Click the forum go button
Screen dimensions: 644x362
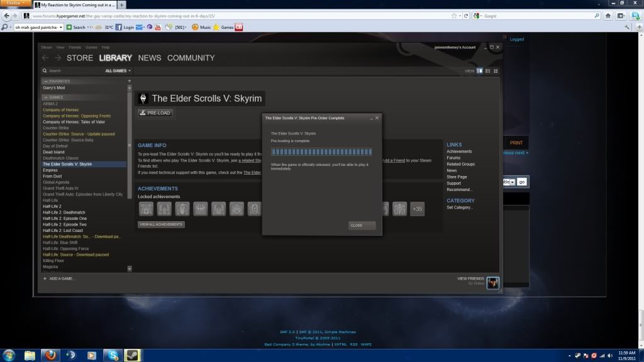[x=521, y=182]
